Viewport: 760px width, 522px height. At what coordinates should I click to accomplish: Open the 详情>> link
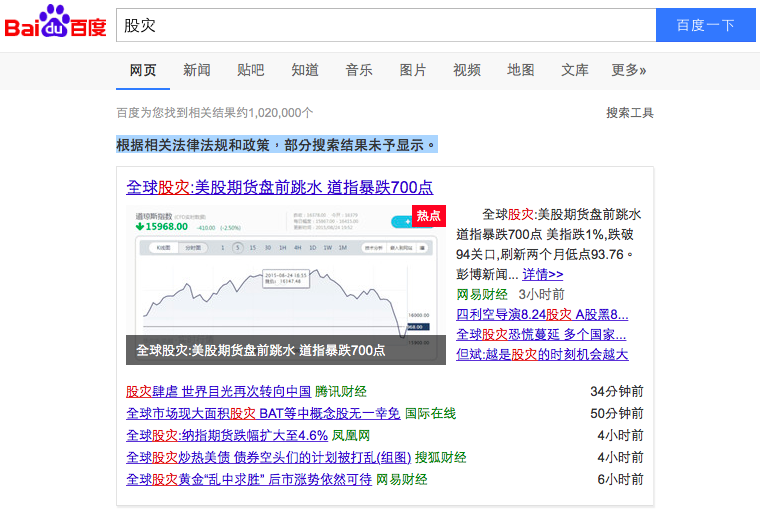point(542,274)
